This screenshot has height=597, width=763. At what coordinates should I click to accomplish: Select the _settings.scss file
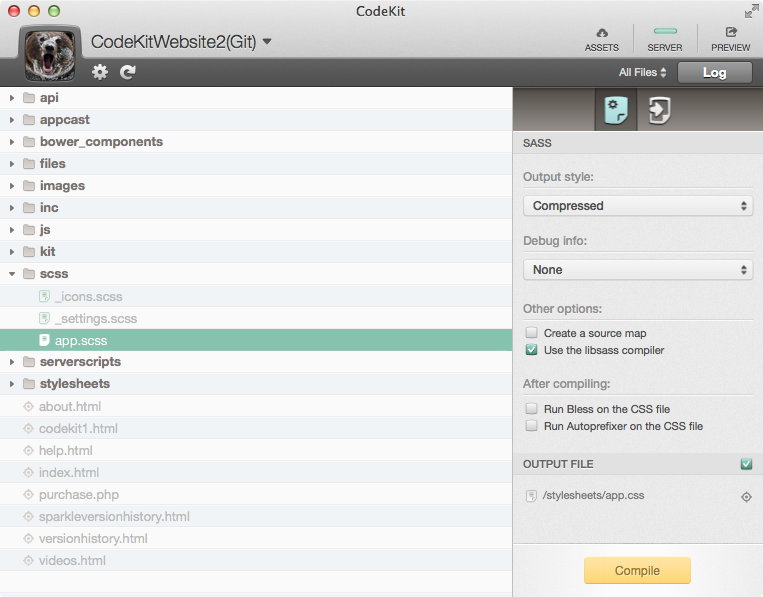click(x=95, y=318)
